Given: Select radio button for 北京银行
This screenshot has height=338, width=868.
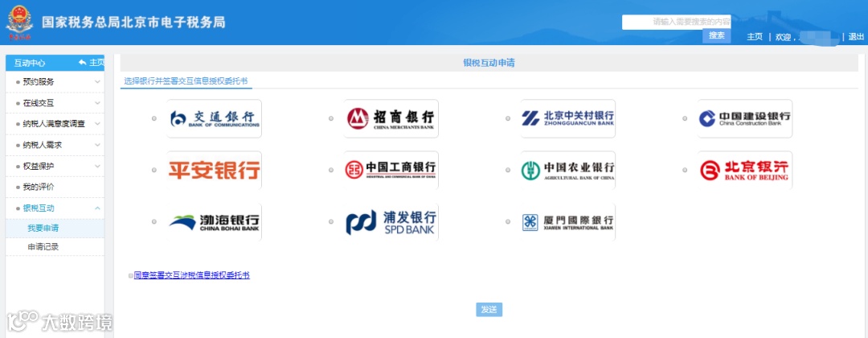Looking at the screenshot, I should pyautogui.click(x=685, y=170).
